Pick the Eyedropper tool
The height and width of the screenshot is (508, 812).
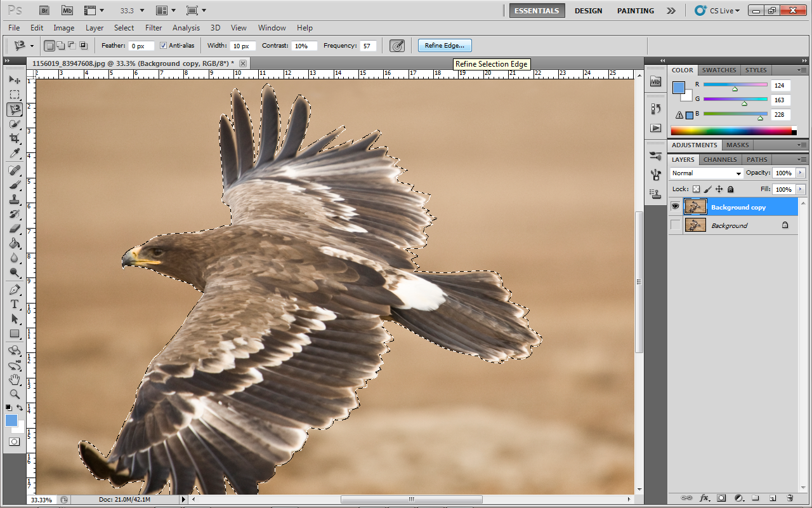15,154
